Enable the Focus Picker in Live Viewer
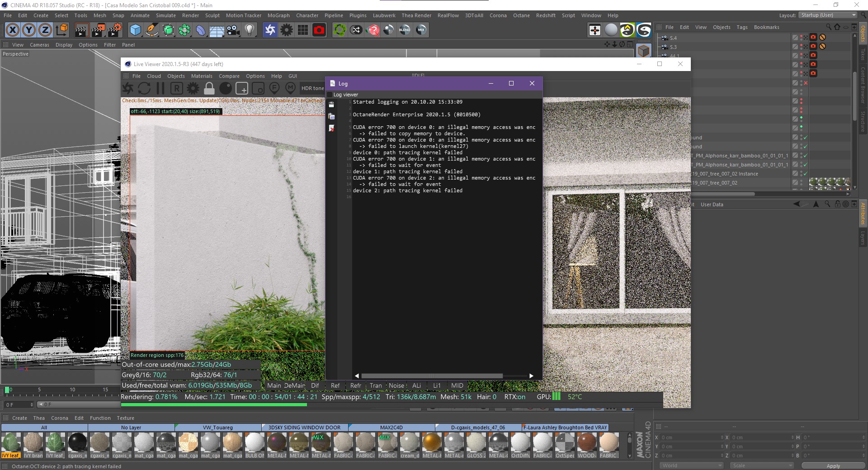Viewport: 868px width, 470px height. pos(274,88)
